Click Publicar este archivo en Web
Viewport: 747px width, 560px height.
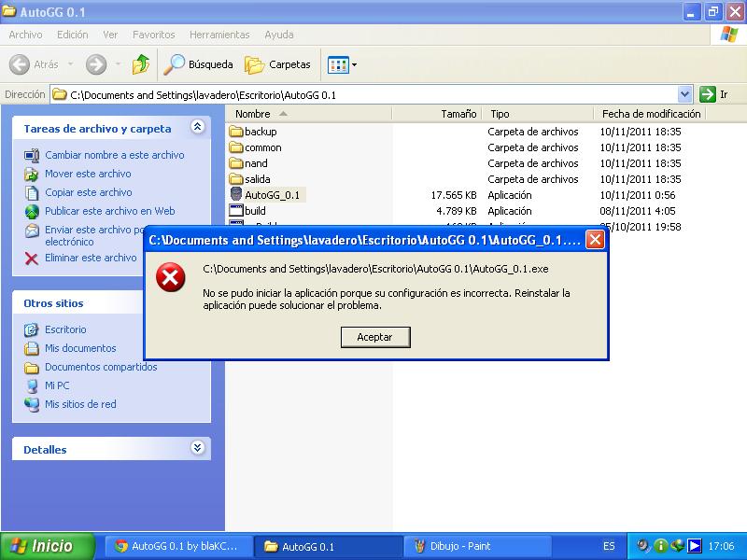pos(109,211)
